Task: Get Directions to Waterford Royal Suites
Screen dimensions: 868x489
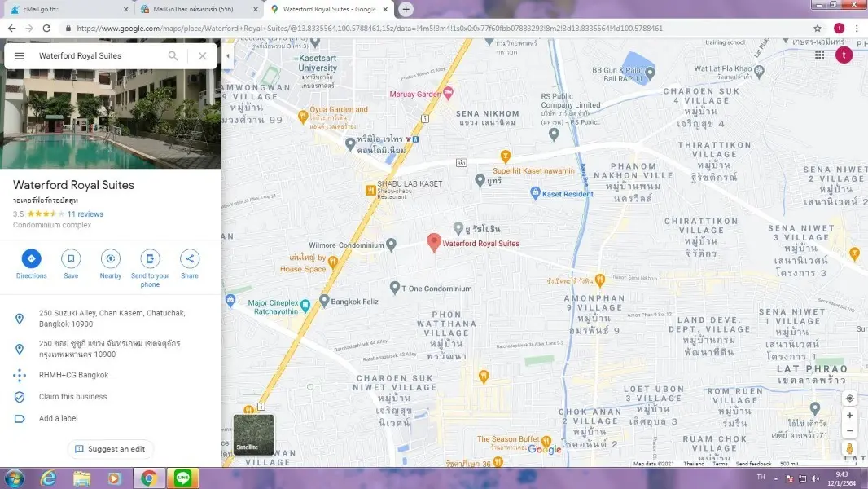Action: 32,264
